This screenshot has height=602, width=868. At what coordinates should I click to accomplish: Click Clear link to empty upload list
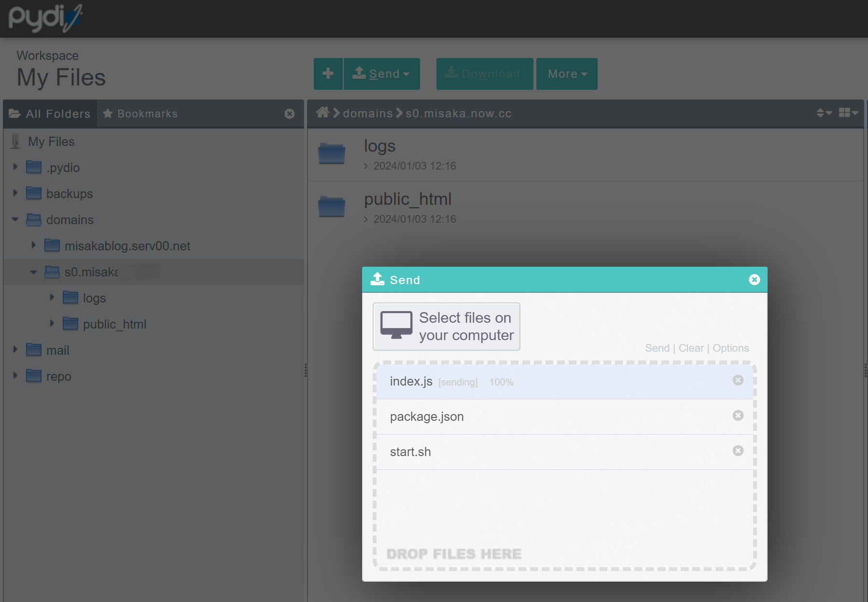691,348
